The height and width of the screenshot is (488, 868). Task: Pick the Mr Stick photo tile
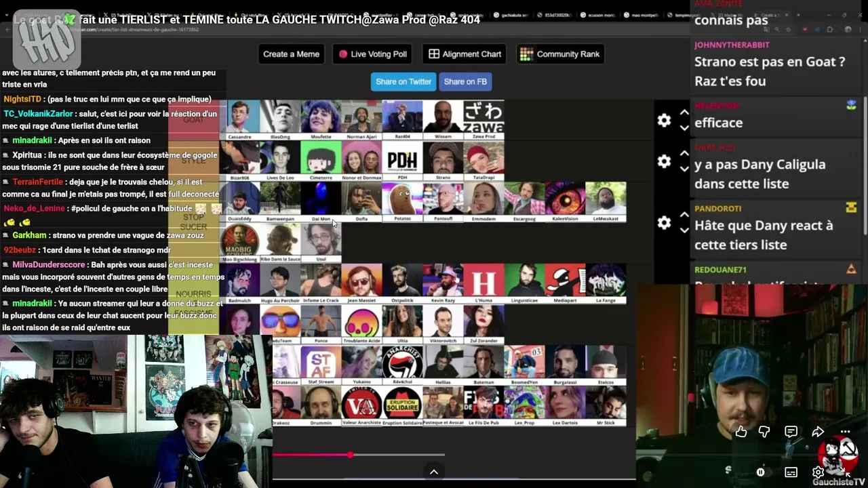click(x=606, y=405)
